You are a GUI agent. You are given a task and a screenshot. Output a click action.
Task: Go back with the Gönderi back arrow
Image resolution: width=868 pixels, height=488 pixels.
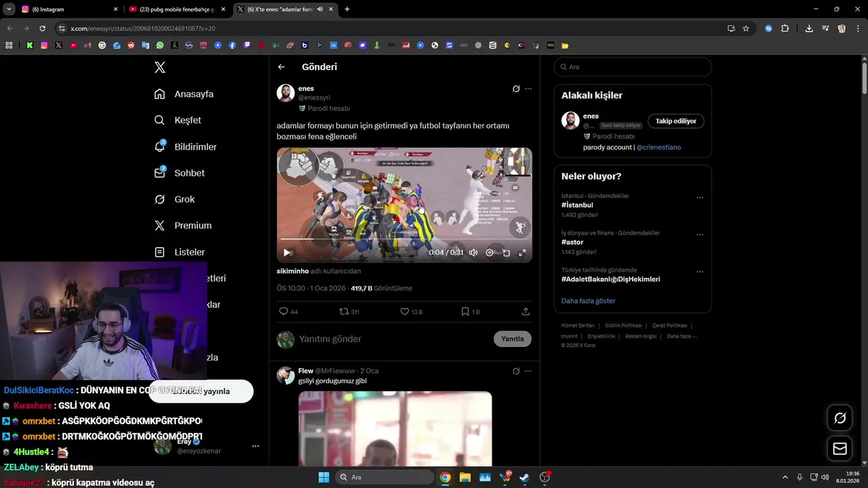281,67
